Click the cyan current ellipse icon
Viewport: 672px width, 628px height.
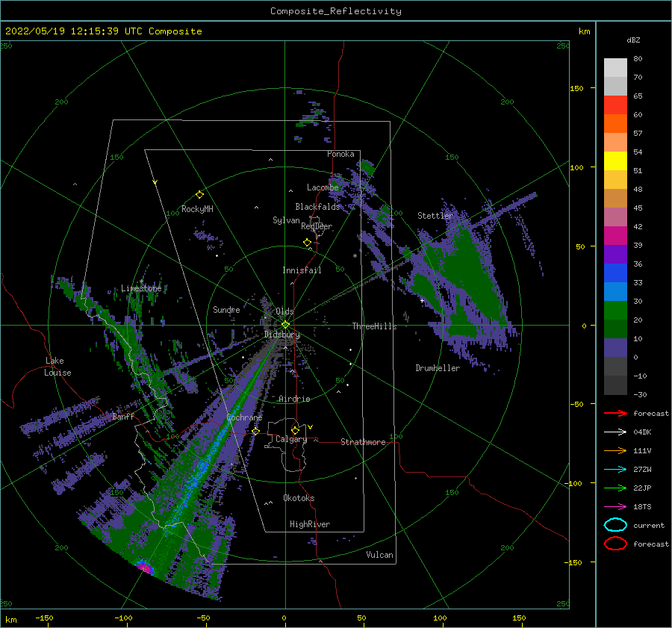tap(615, 525)
